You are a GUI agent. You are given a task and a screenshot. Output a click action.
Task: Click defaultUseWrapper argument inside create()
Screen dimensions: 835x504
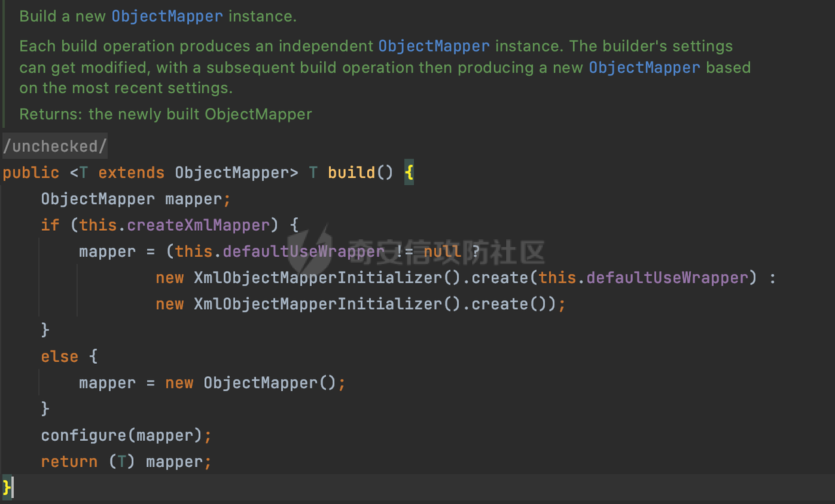[667, 278]
